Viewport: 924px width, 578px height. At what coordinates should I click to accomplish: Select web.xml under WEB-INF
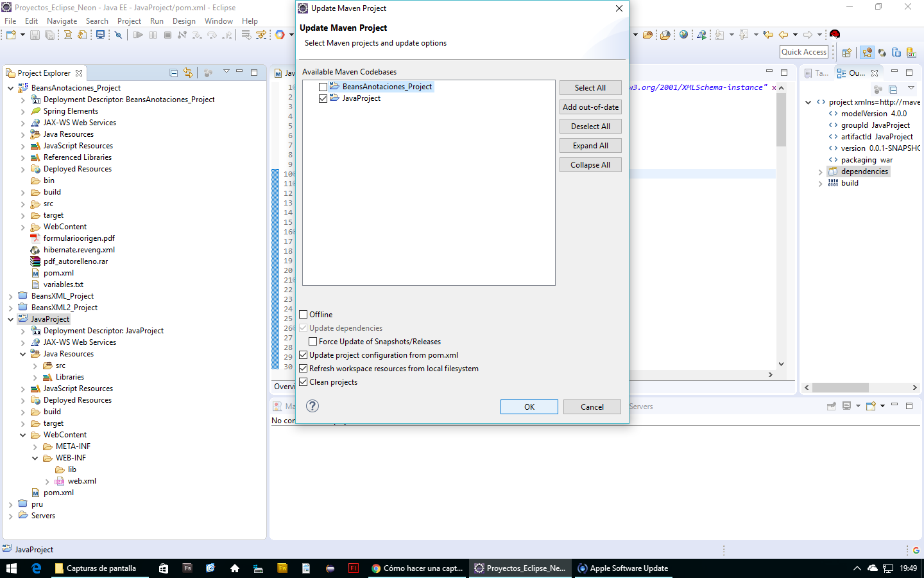point(81,482)
